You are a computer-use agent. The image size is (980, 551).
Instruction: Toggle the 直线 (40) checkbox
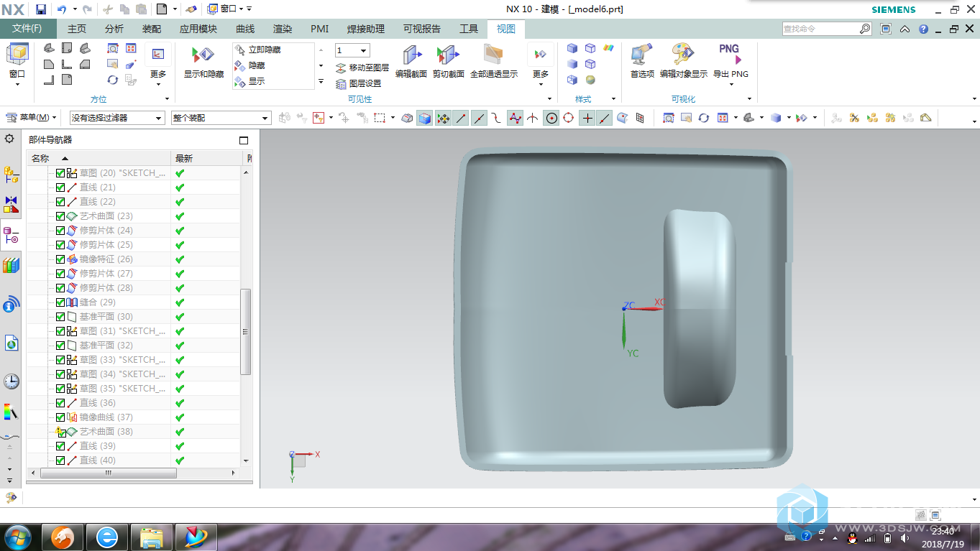pyautogui.click(x=60, y=460)
